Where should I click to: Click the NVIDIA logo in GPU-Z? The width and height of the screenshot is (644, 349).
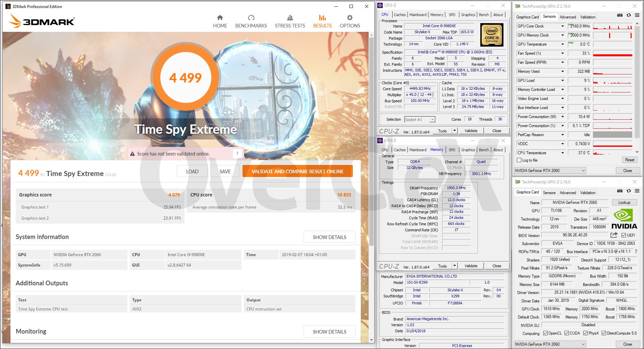point(624,220)
